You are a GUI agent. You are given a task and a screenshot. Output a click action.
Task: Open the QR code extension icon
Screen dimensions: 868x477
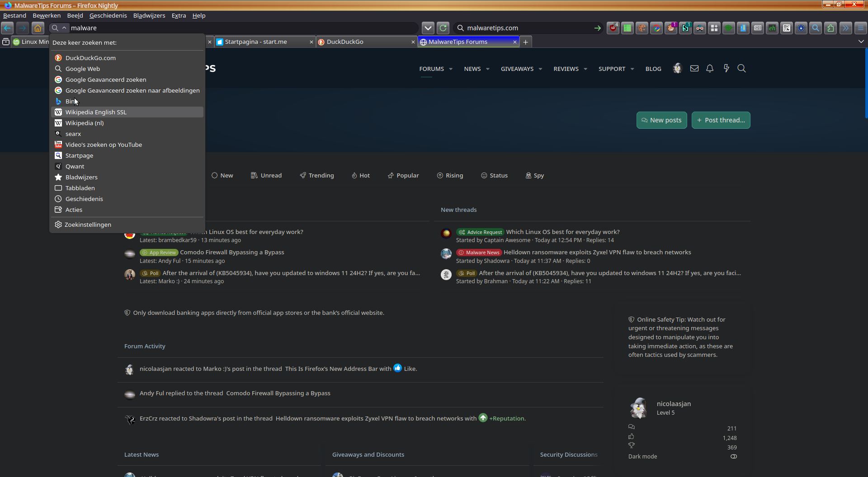click(x=787, y=28)
